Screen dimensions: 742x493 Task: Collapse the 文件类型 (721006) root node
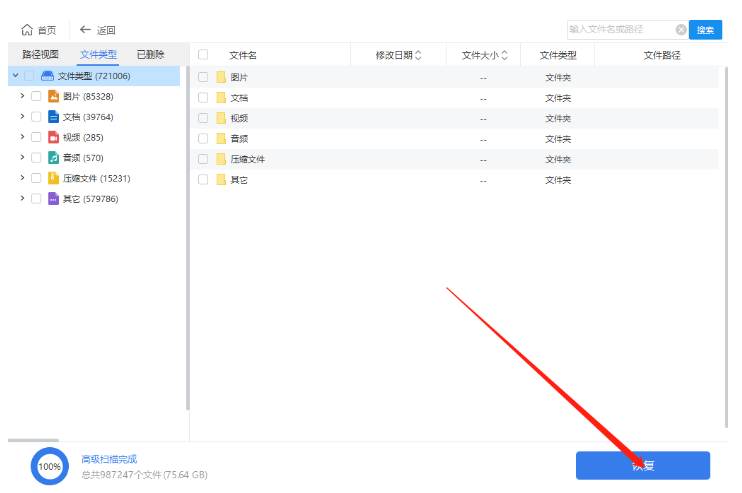[x=15, y=76]
